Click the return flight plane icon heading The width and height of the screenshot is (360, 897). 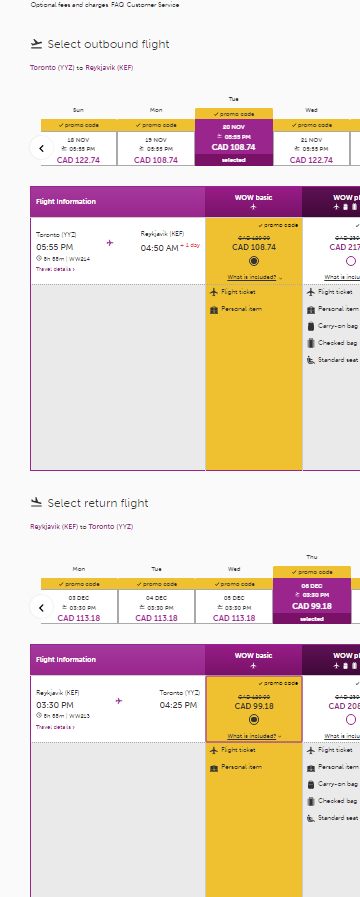[37, 502]
